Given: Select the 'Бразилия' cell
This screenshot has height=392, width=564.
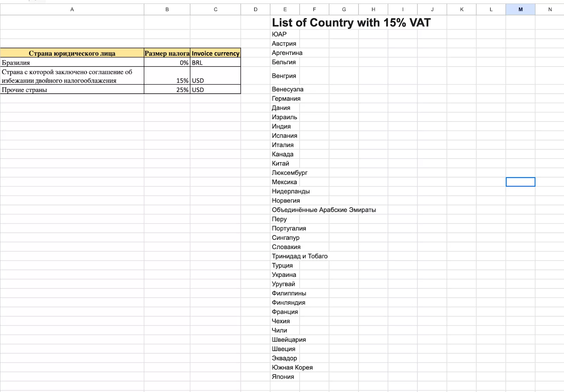Looking at the screenshot, I should pos(72,63).
